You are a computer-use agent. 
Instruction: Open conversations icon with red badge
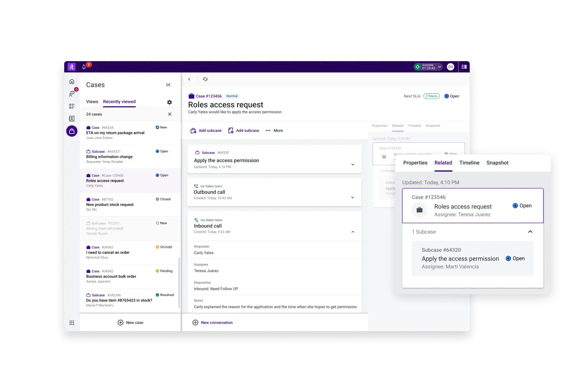[x=72, y=94]
